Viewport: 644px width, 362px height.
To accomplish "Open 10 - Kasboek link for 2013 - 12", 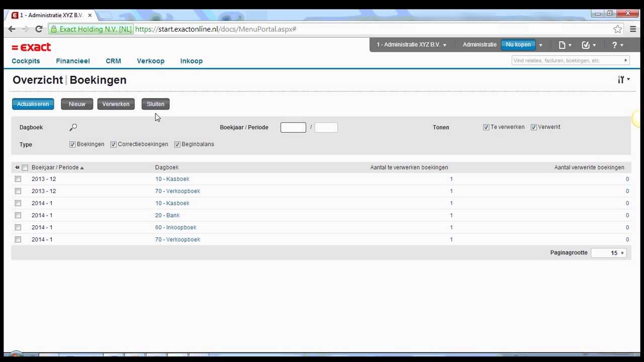I will point(172,179).
